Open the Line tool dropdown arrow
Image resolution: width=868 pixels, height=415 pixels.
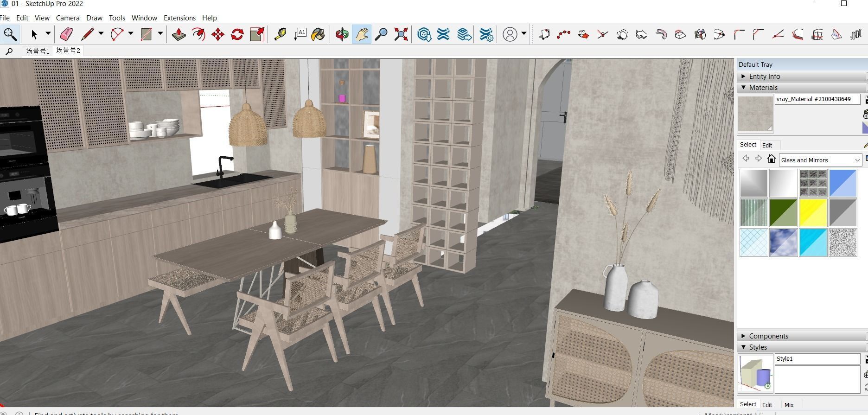point(101,34)
